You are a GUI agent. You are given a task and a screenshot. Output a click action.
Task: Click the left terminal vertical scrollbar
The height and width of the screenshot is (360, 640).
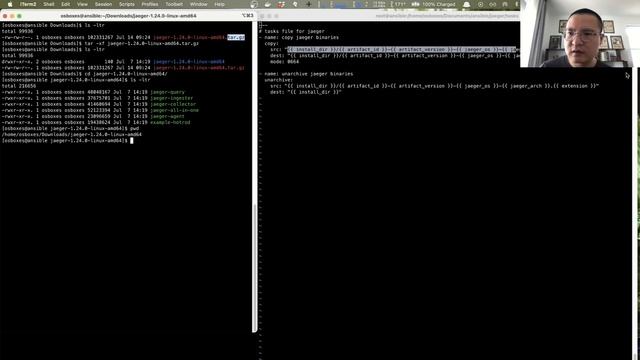point(254,267)
